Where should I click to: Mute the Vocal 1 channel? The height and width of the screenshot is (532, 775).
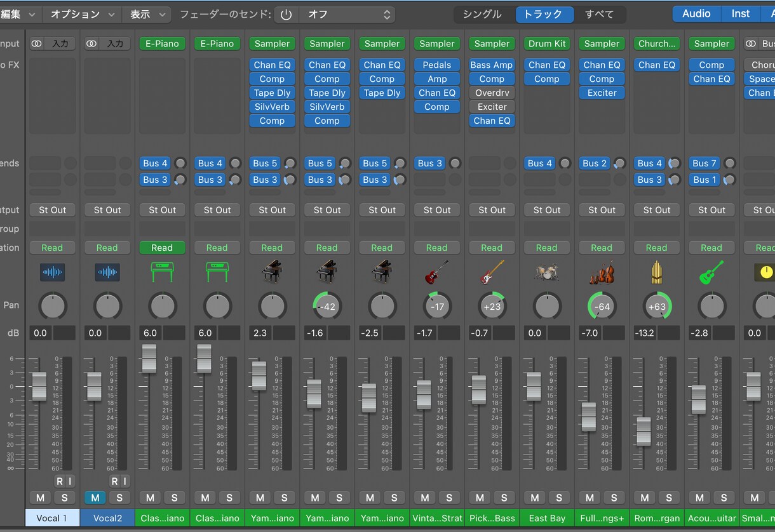point(40,498)
